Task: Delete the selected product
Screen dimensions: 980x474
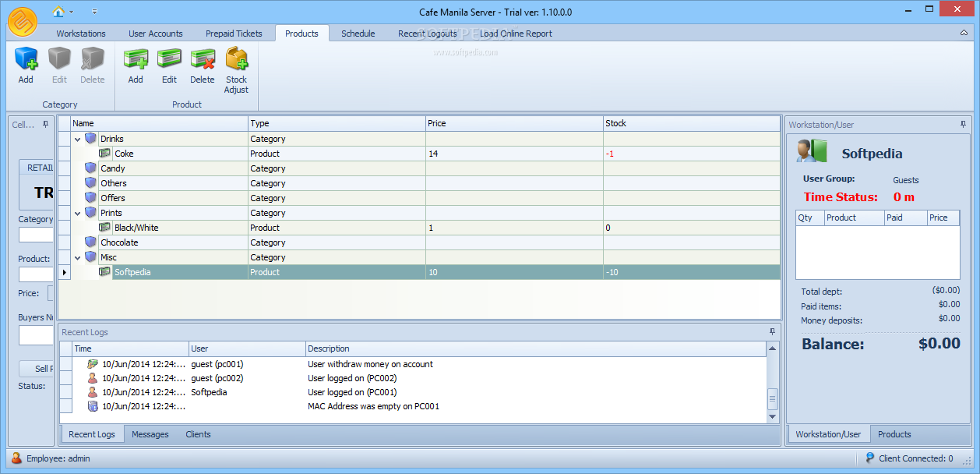Action: point(203,60)
